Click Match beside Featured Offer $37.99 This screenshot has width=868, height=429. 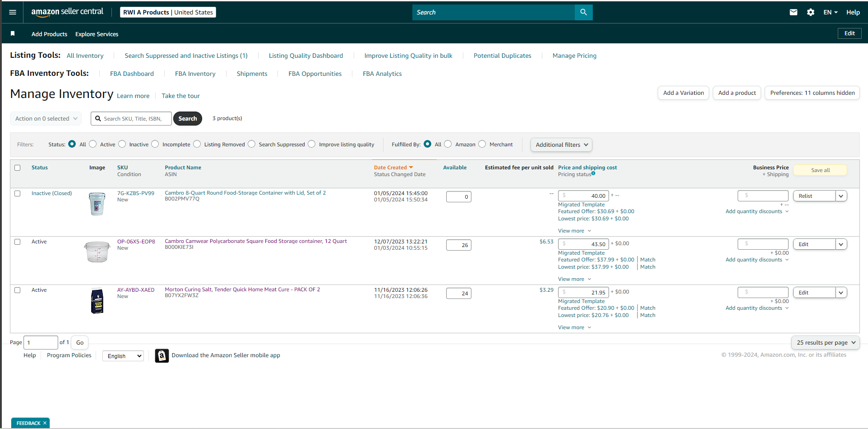648,260
